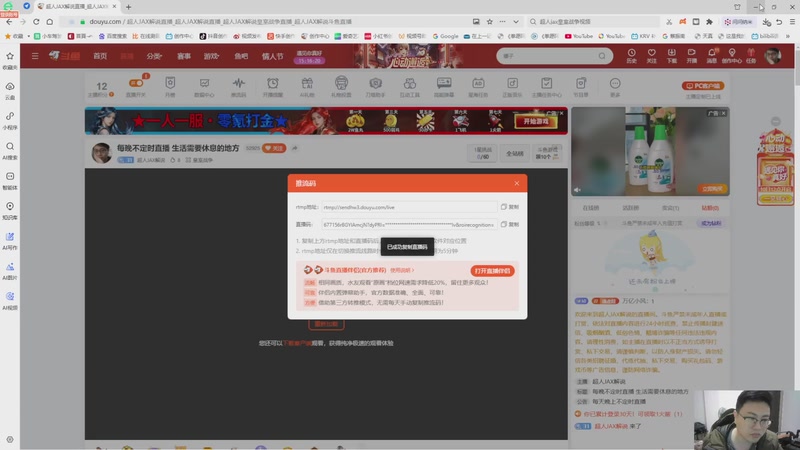Open the 推流码 waveform icon
800x450 pixels.
(x=238, y=86)
